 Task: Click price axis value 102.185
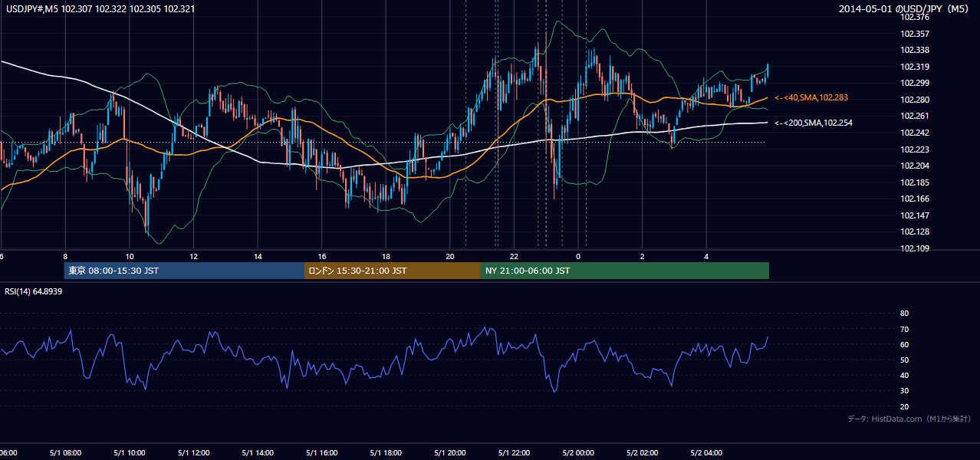pyautogui.click(x=915, y=182)
